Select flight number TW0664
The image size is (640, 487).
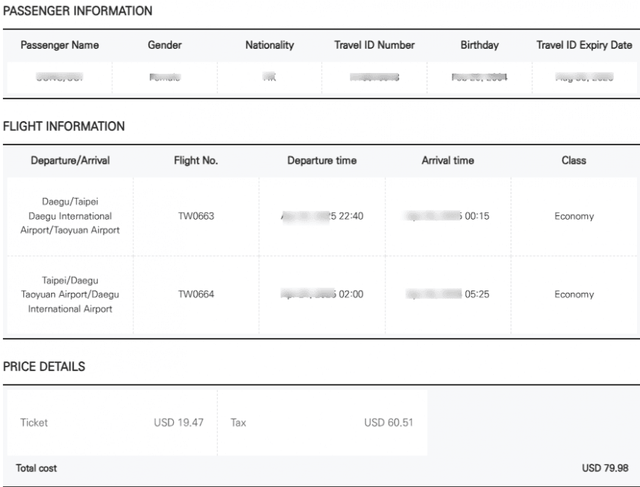196,295
